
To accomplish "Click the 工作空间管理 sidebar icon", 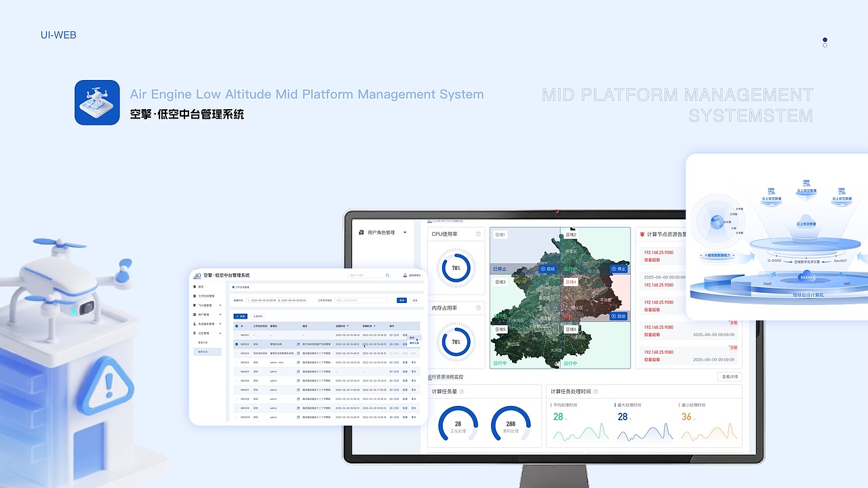I will tap(195, 296).
